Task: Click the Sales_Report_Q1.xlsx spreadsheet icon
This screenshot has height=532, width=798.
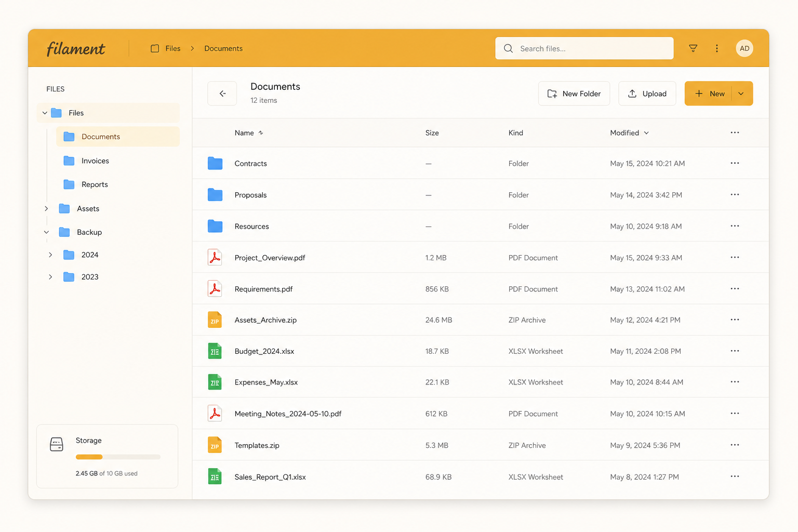Action: pos(215,476)
